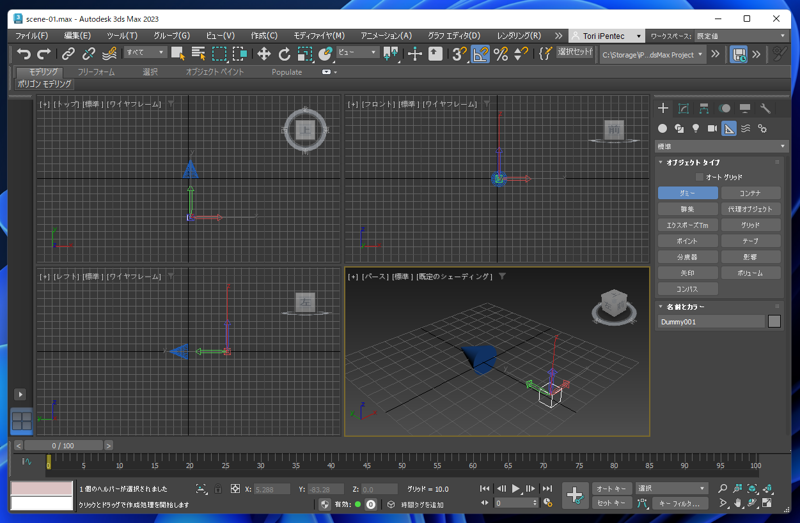800x523 pixels.
Task: Choose the Rectangular Selection Region tool
Action: click(219, 54)
